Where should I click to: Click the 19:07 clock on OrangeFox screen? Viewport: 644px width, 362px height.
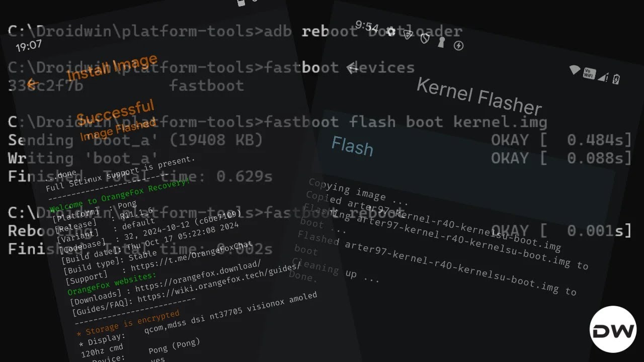[x=29, y=46]
